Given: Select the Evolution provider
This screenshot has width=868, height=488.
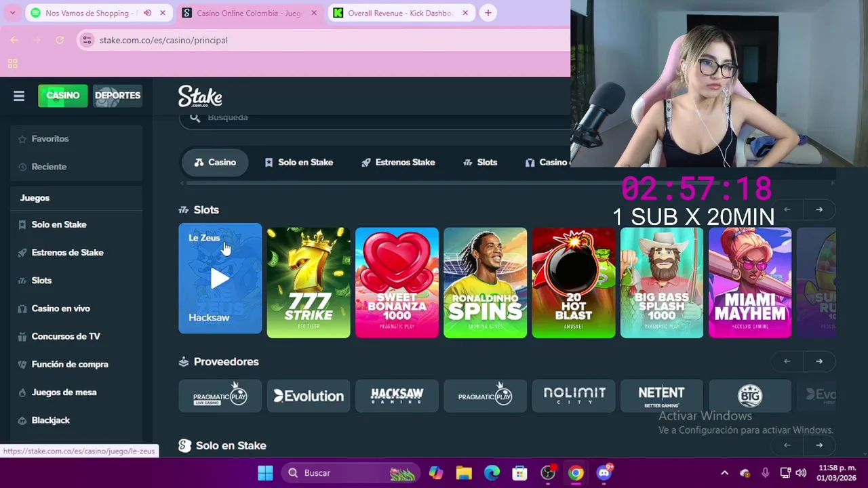Looking at the screenshot, I should point(309,396).
